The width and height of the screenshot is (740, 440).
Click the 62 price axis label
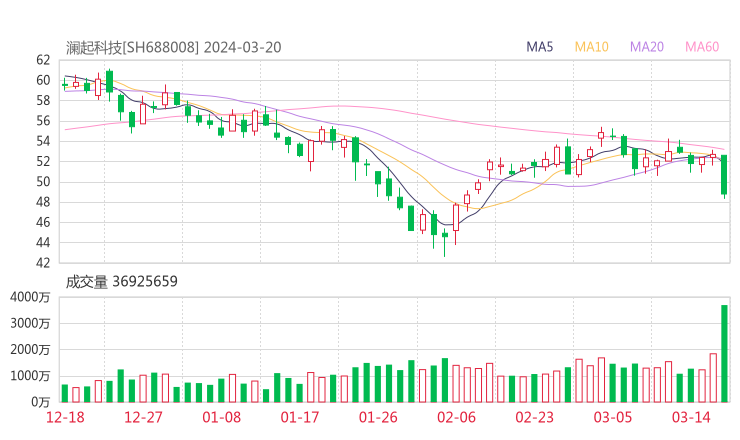tap(43, 60)
